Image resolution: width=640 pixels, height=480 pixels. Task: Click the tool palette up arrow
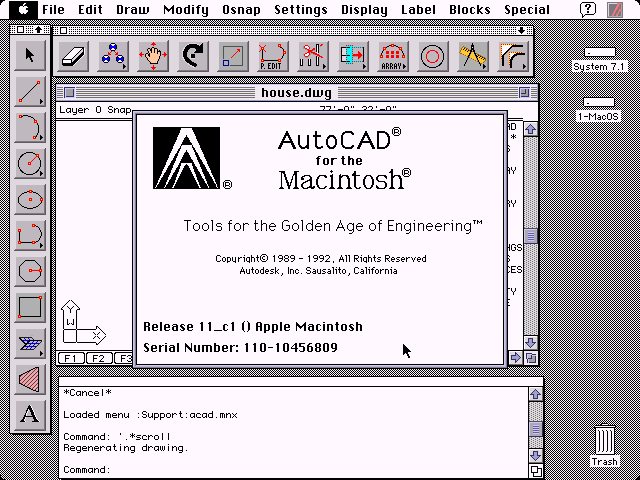39,29
